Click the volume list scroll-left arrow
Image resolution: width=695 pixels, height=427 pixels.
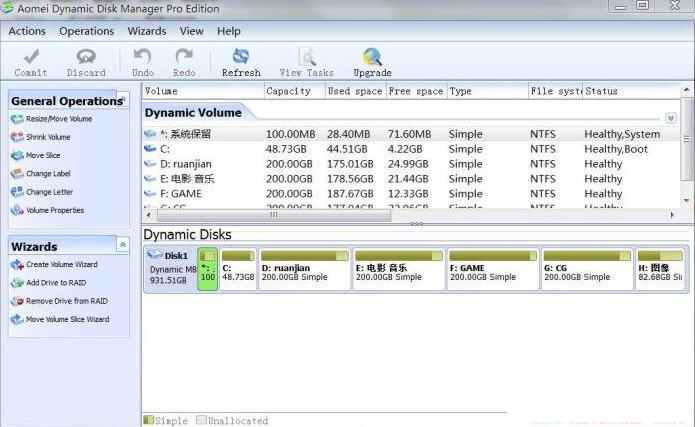tap(148, 215)
